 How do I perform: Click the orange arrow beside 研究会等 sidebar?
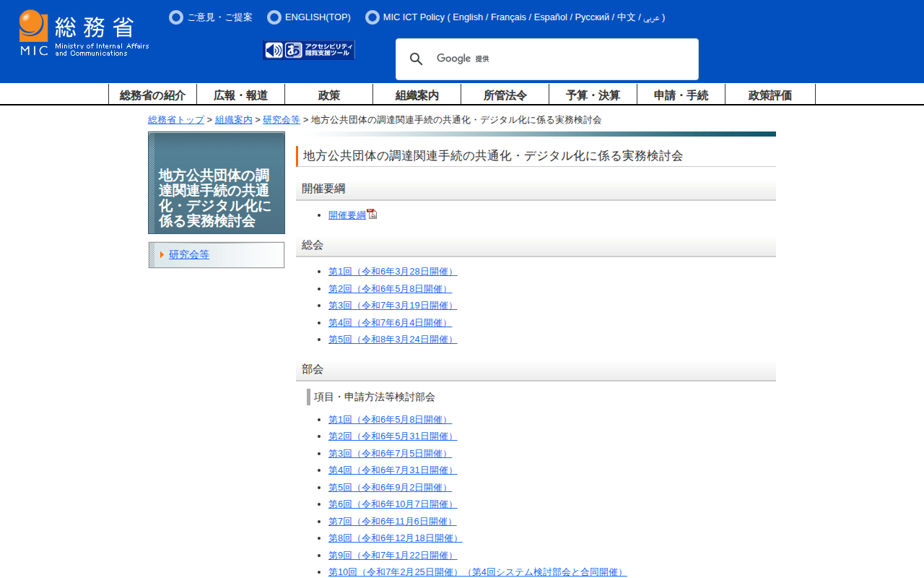pyautogui.click(x=162, y=254)
